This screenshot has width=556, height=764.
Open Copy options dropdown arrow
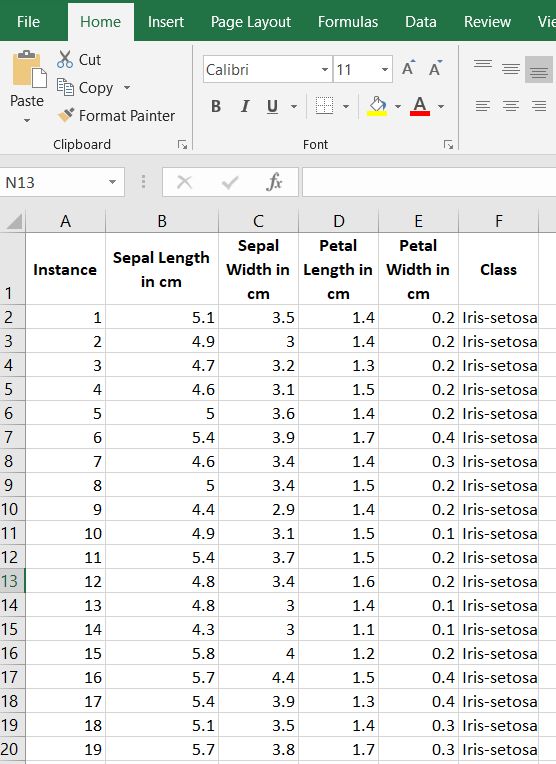tap(127, 88)
